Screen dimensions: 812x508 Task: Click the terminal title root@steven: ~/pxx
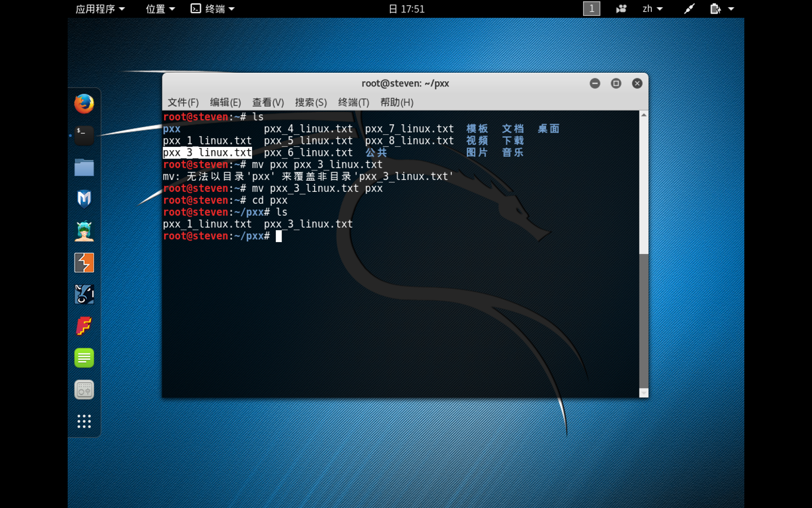(405, 84)
